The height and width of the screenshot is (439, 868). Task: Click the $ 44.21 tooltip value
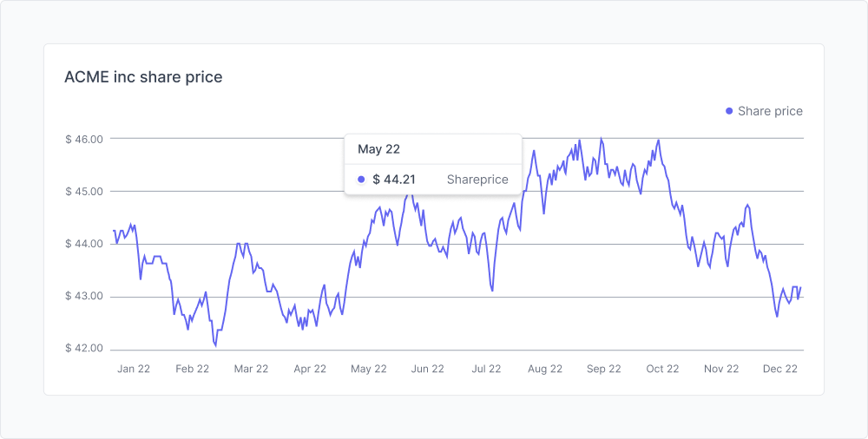tap(394, 180)
